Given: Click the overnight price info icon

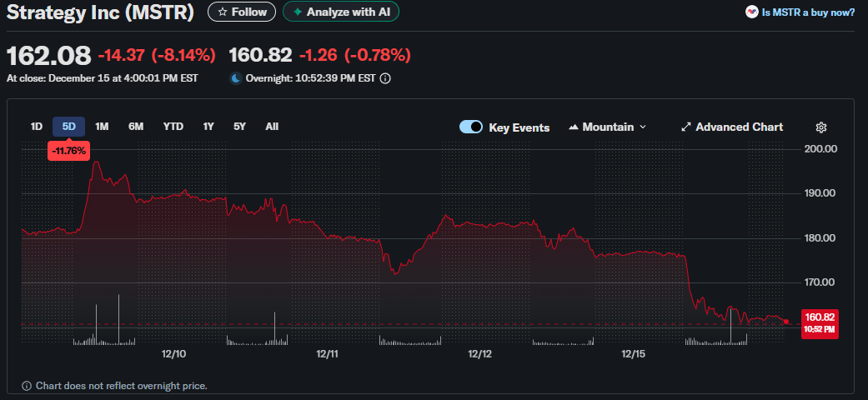Looking at the screenshot, I should click(385, 78).
